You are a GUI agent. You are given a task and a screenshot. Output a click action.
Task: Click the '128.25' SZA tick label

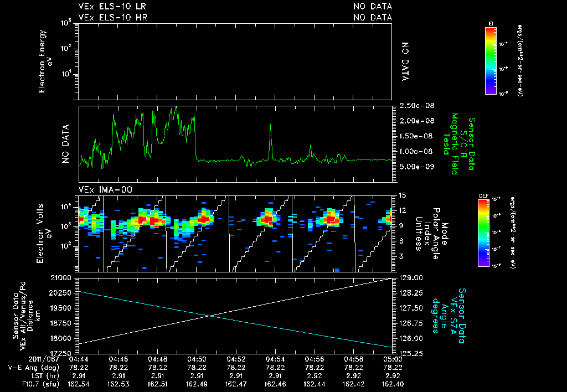tap(411, 293)
